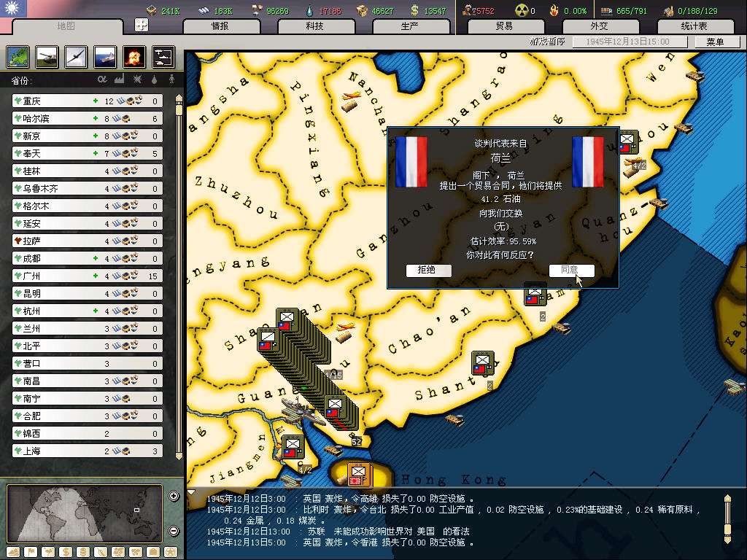This screenshot has width=747, height=560.
Task: Switch to victory points star map mode
Action: 171,553
